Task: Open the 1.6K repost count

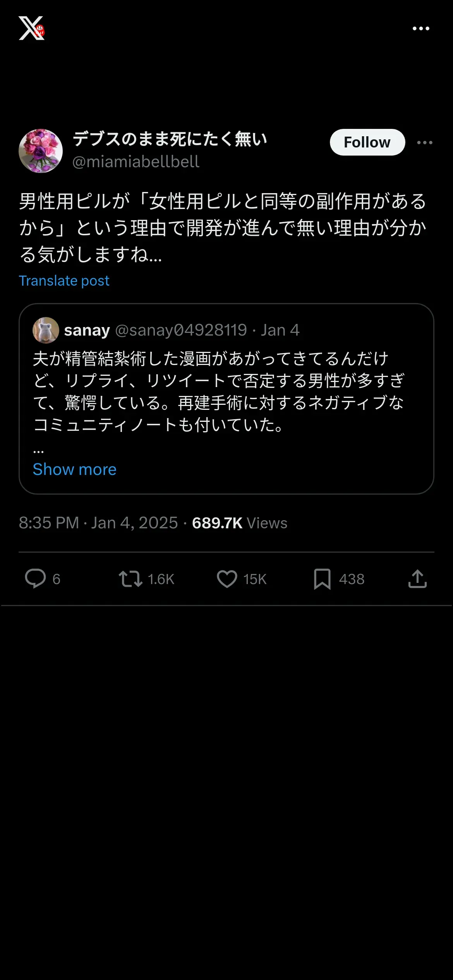Action: click(x=161, y=579)
